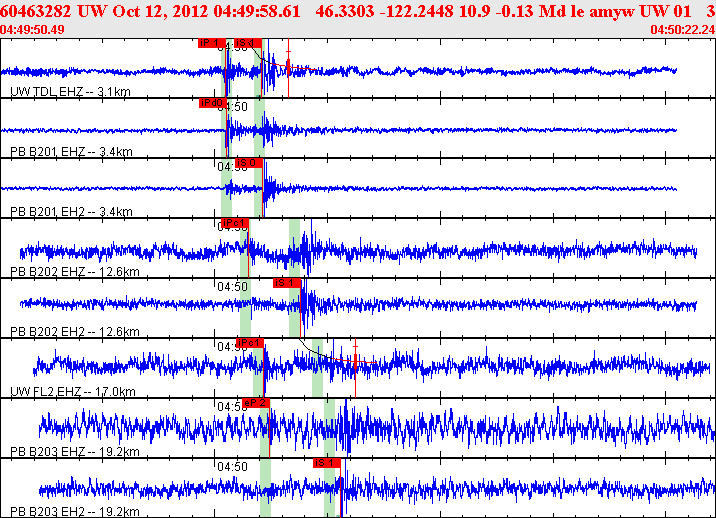Click the PB B203 EH2 19.2km label
The height and width of the screenshot is (518, 716).
point(74,511)
